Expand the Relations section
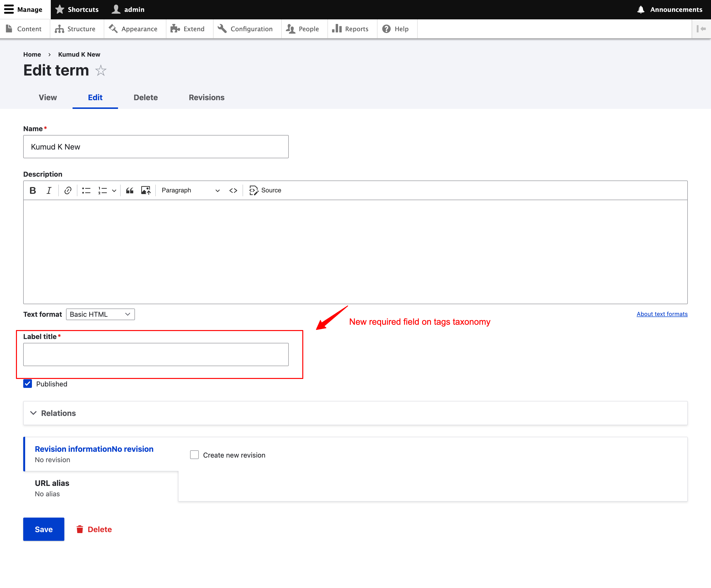The width and height of the screenshot is (711, 588). tap(58, 413)
